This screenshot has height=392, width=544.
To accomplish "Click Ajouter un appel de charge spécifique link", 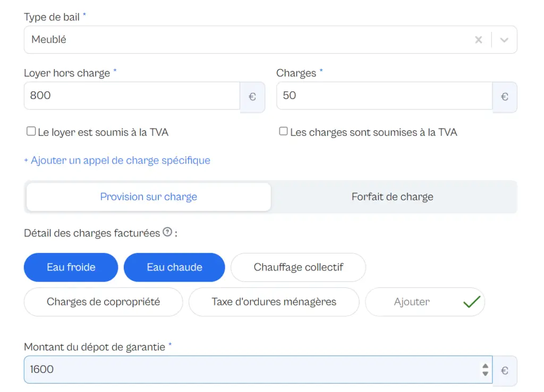I will (117, 160).
